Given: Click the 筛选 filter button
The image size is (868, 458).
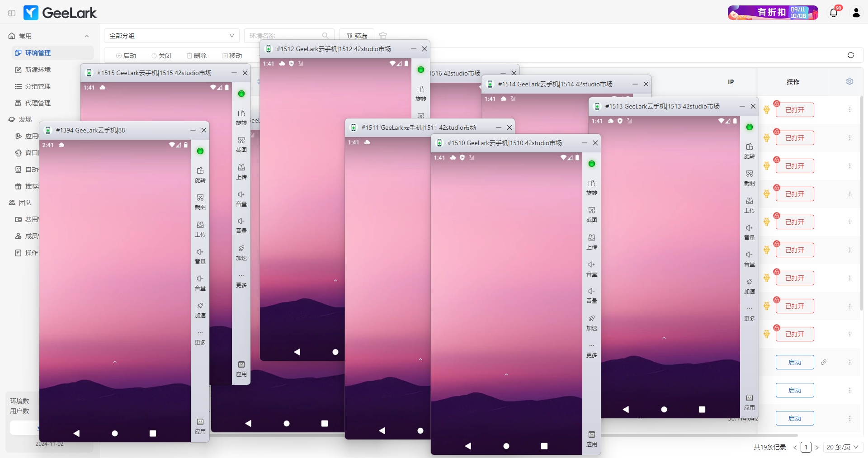Looking at the screenshot, I should (x=357, y=36).
